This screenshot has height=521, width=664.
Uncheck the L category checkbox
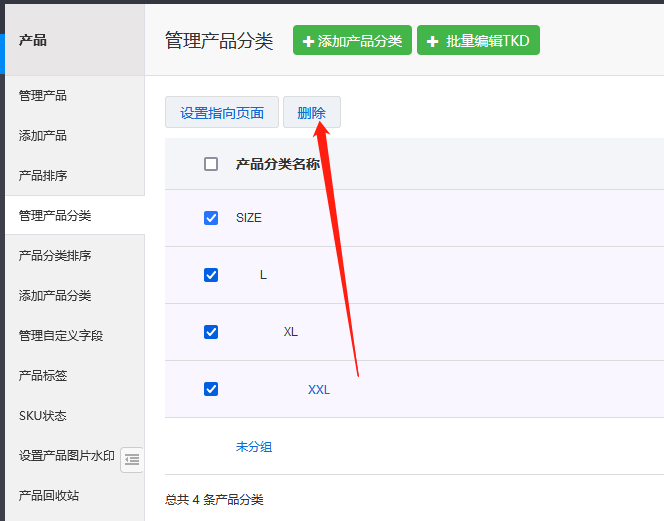[211, 275]
